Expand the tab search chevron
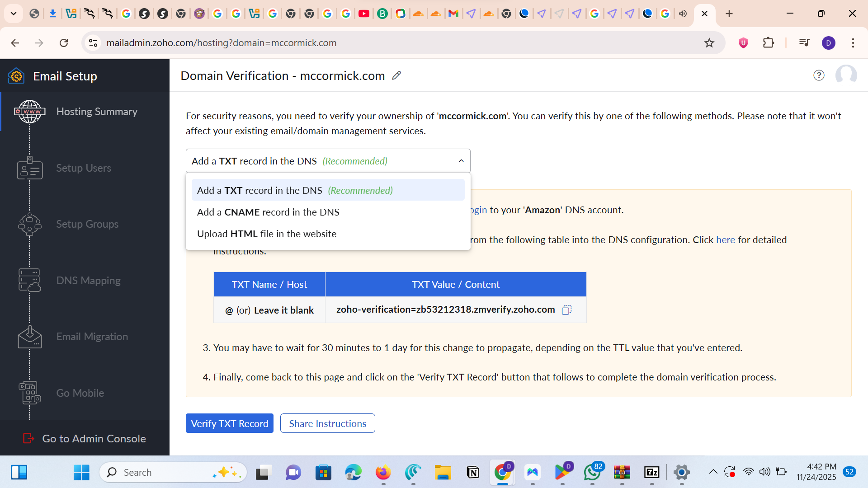This screenshot has height=488, width=868. (14, 14)
